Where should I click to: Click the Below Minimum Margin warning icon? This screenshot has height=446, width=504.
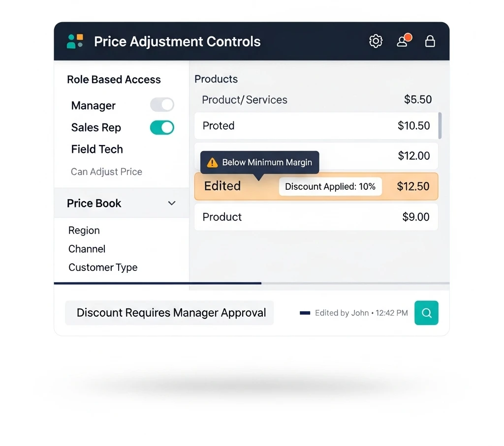[212, 162]
